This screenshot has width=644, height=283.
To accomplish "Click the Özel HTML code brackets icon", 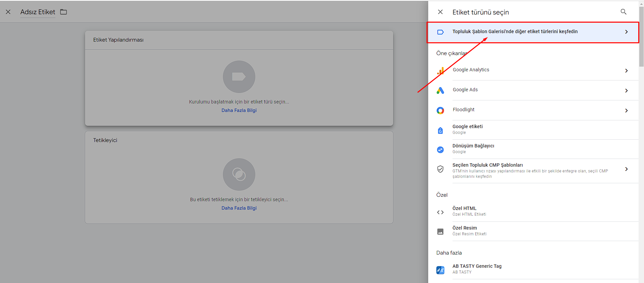I will point(440,212).
